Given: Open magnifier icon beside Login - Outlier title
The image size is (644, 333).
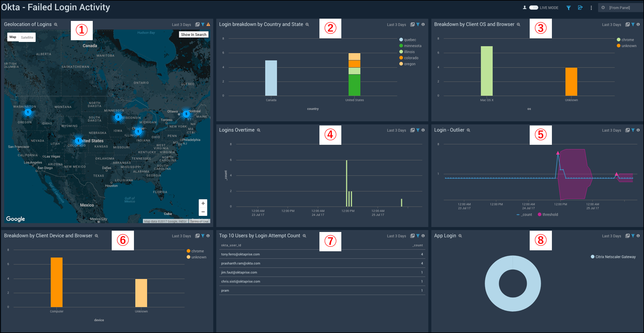Looking at the screenshot, I should [469, 130].
